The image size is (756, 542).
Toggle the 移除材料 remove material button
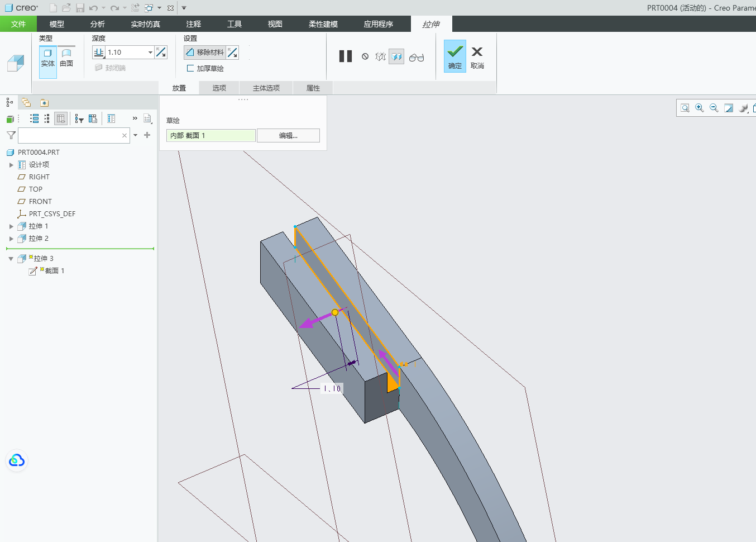click(205, 53)
